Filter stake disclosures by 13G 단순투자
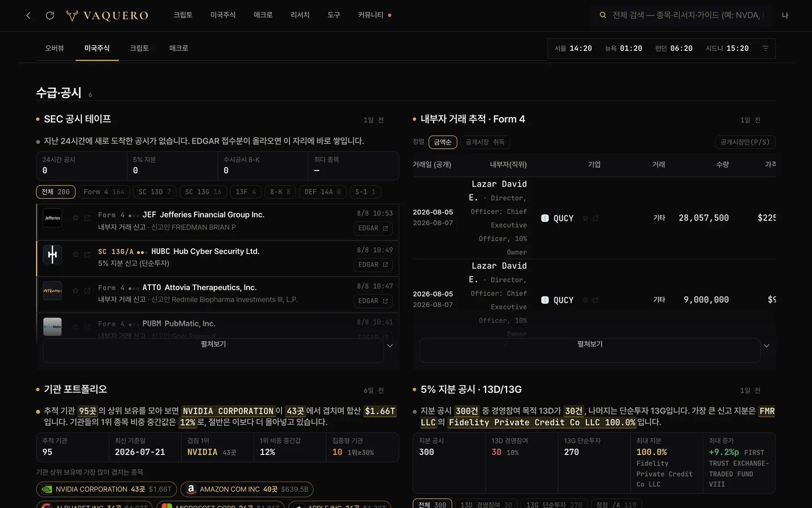The height and width of the screenshot is (508, 812). click(554, 505)
